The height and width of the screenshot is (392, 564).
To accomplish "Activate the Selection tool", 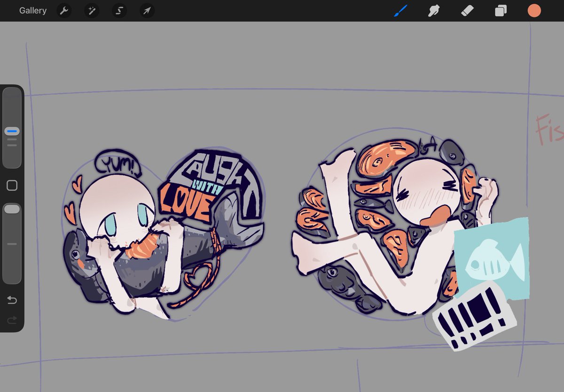I will point(119,11).
